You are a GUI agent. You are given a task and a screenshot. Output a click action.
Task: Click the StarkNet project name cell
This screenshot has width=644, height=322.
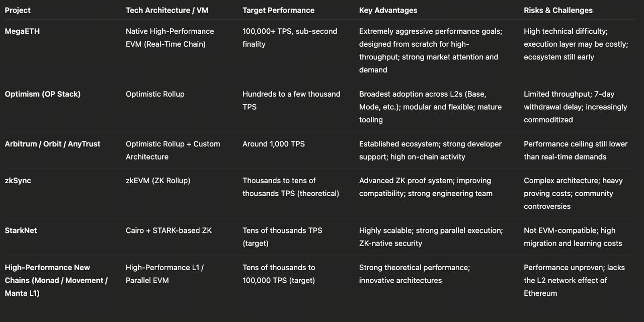click(x=21, y=230)
